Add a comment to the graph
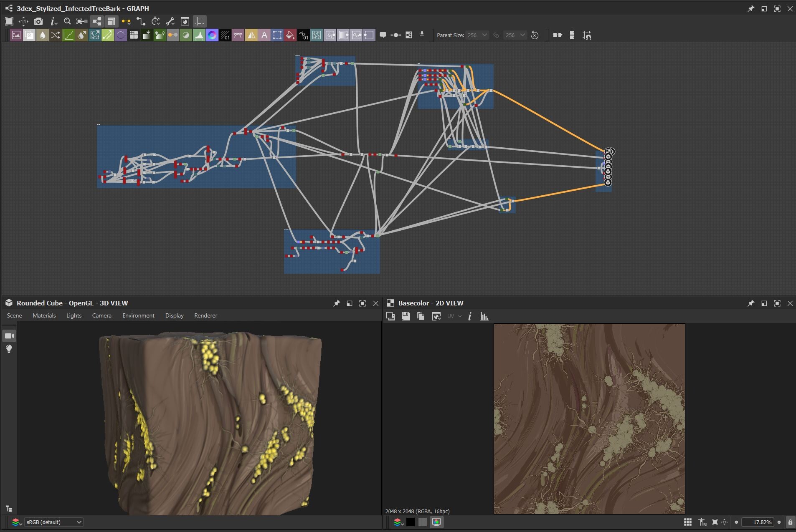The width and height of the screenshot is (796, 532). pos(384,35)
